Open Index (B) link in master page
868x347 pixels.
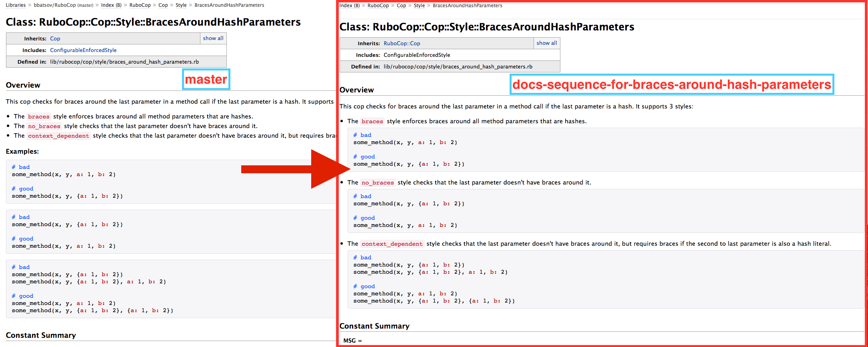pyautogui.click(x=111, y=5)
